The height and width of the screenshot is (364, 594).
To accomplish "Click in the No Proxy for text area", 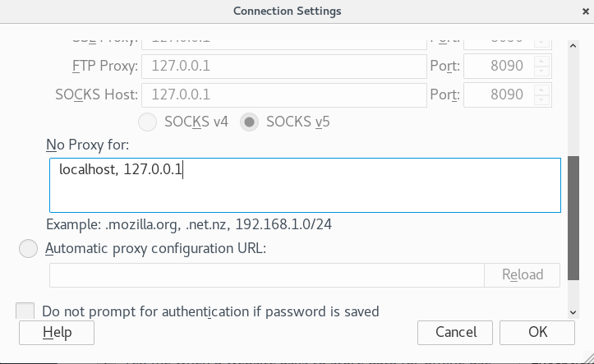I will tap(305, 185).
